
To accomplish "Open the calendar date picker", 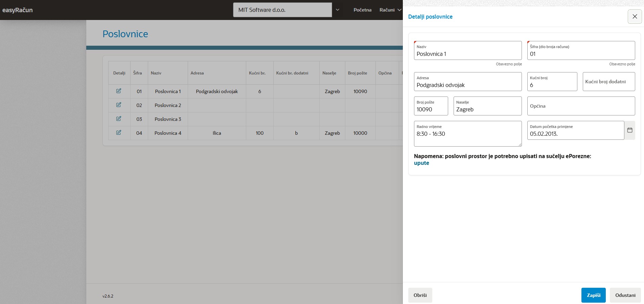I will [x=629, y=130].
